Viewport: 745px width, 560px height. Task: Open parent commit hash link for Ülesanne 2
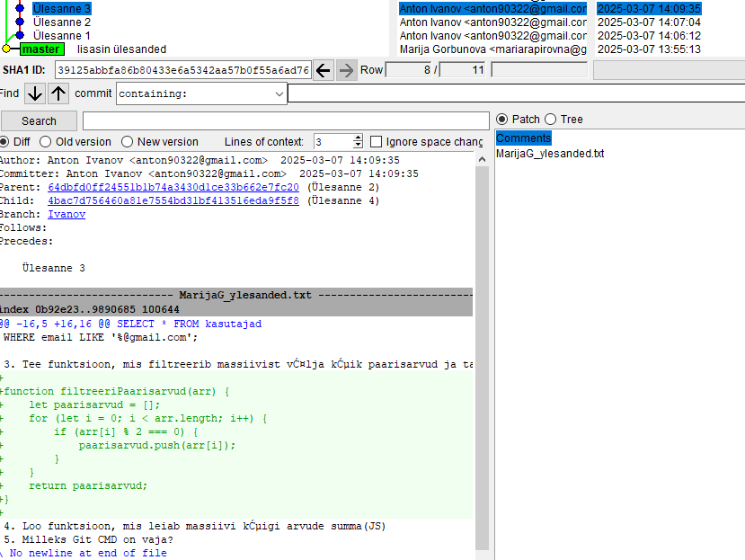[x=173, y=187]
